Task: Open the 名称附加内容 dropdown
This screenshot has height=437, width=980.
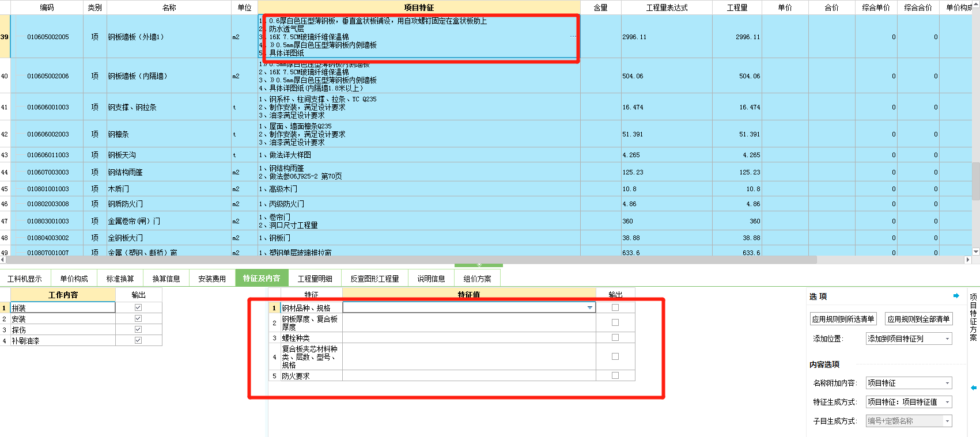Action: (909, 383)
